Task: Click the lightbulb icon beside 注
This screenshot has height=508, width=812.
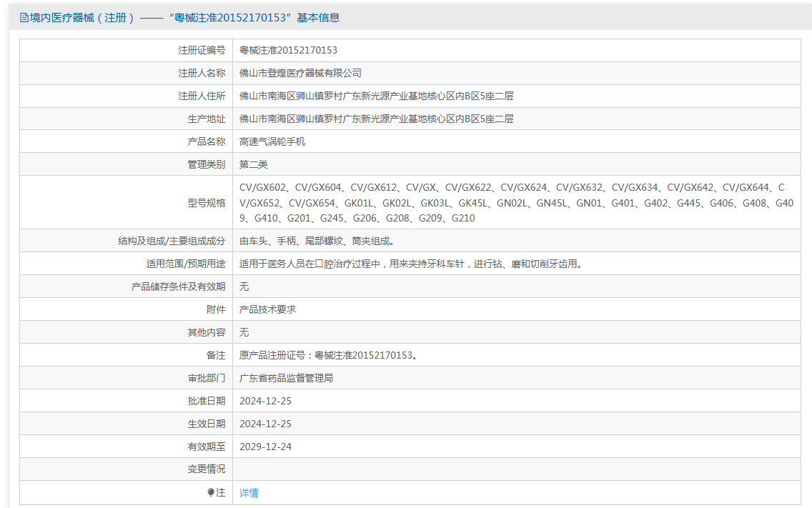Action: pyautogui.click(x=211, y=492)
